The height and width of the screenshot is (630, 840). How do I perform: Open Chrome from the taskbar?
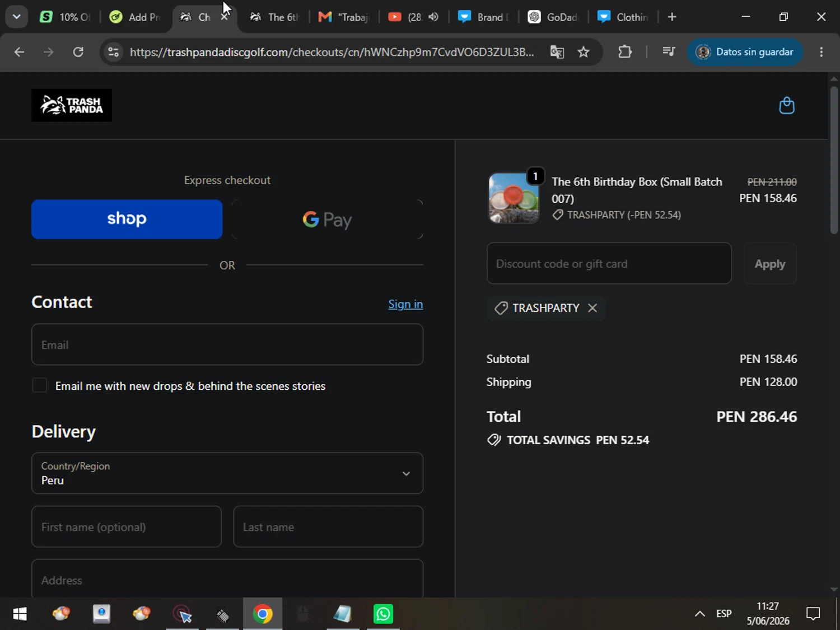click(x=263, y=614)
